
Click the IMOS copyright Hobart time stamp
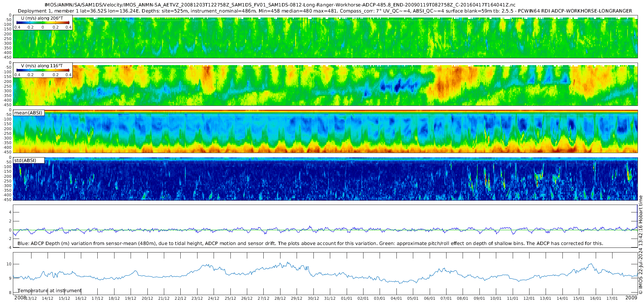(640, 245)
